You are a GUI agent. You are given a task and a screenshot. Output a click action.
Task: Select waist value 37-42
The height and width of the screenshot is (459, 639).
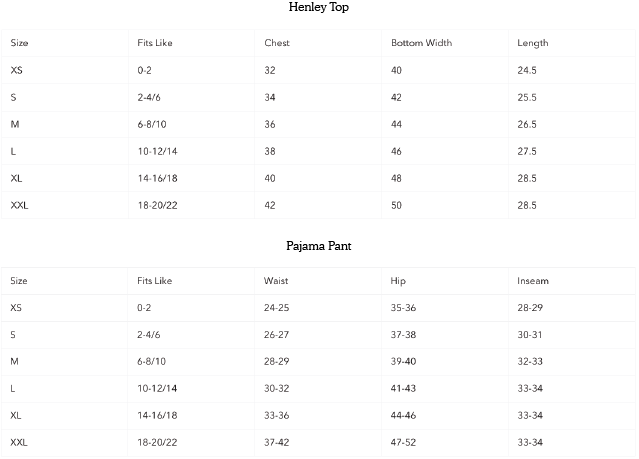(277, 442)
